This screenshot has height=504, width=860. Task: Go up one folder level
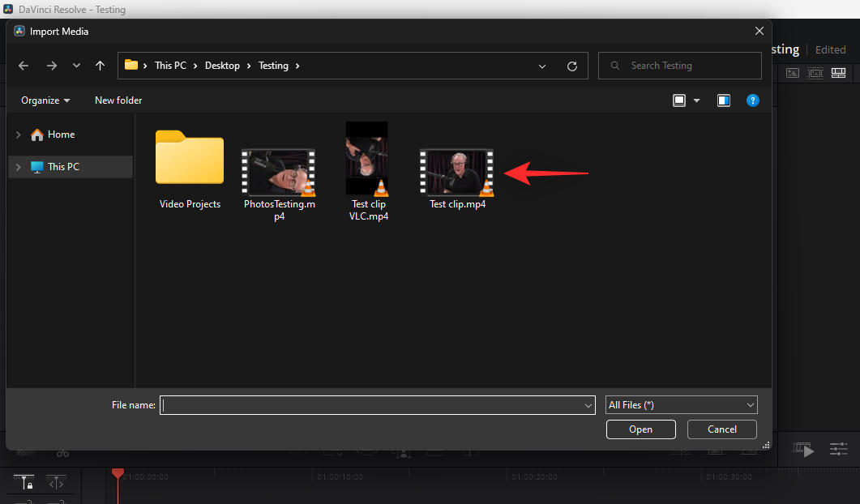(100, 66)
